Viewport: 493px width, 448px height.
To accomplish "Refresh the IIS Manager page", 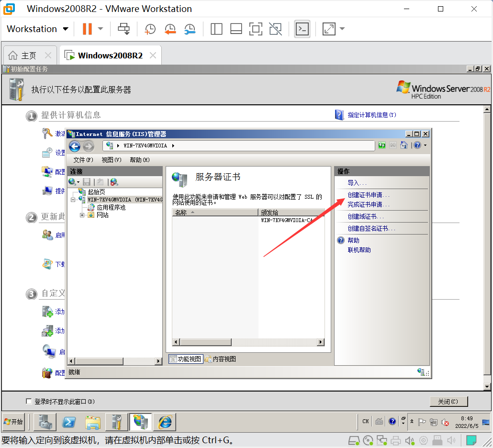I will [x=382, y=145].
